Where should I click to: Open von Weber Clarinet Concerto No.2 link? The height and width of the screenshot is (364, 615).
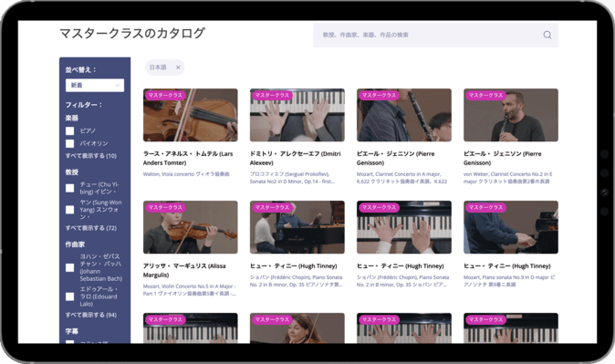tap(508, 178)
